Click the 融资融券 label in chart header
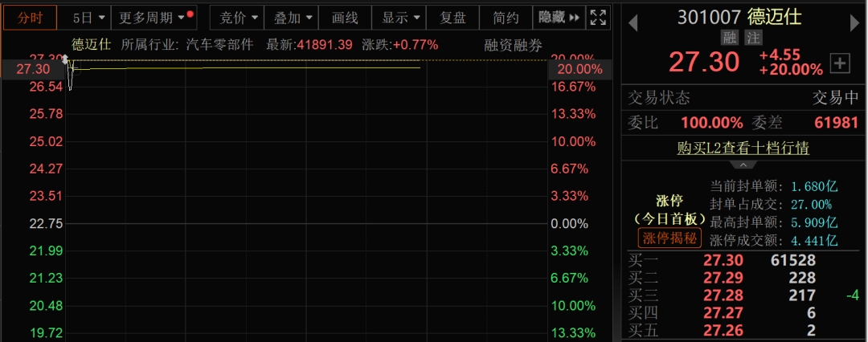The width and height of the screenshot is (868, 342). [513, 45]
